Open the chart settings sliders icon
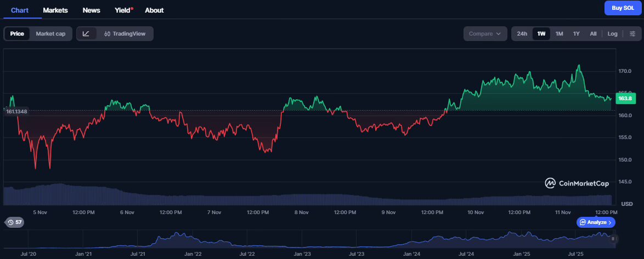 (x=631, y=34)
